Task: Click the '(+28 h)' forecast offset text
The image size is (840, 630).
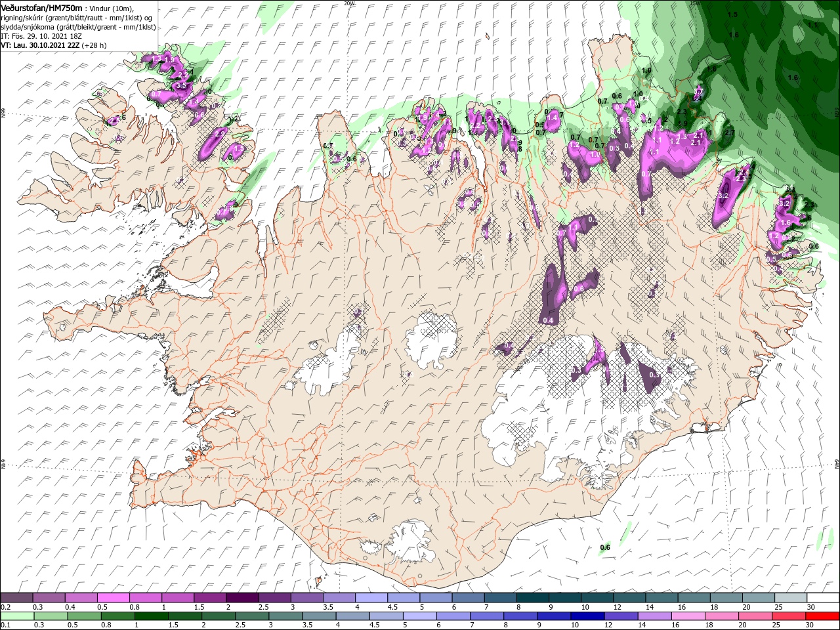Action: (x=94, y=45)
